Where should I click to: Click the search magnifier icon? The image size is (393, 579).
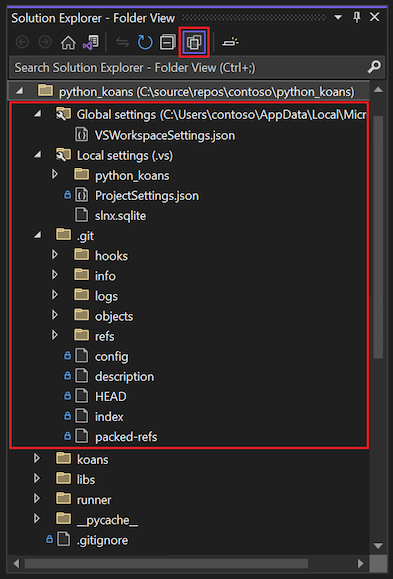pos(374,68)
